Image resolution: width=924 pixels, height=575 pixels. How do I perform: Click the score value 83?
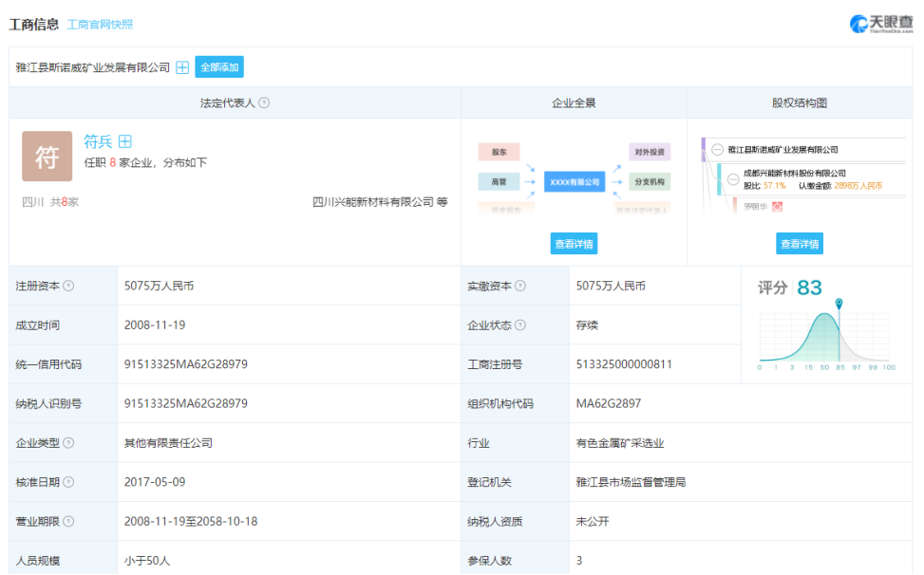pos(809,287)
